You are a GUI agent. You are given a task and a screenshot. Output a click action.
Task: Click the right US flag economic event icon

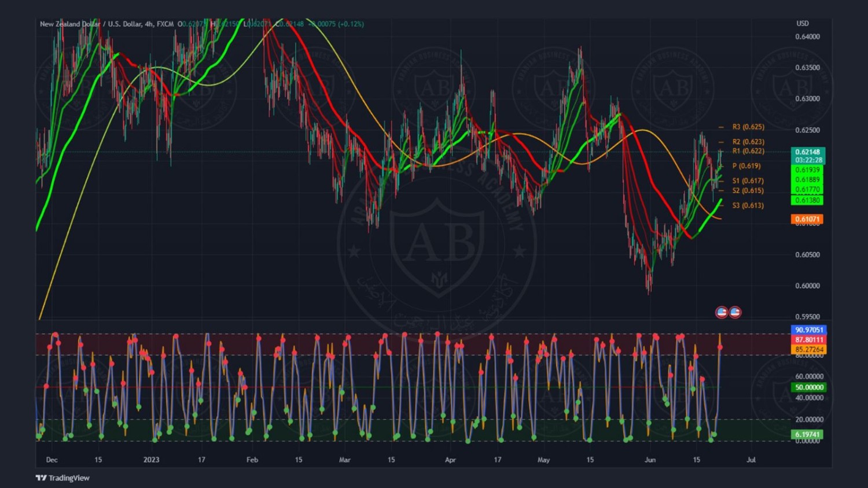(735, 312)
